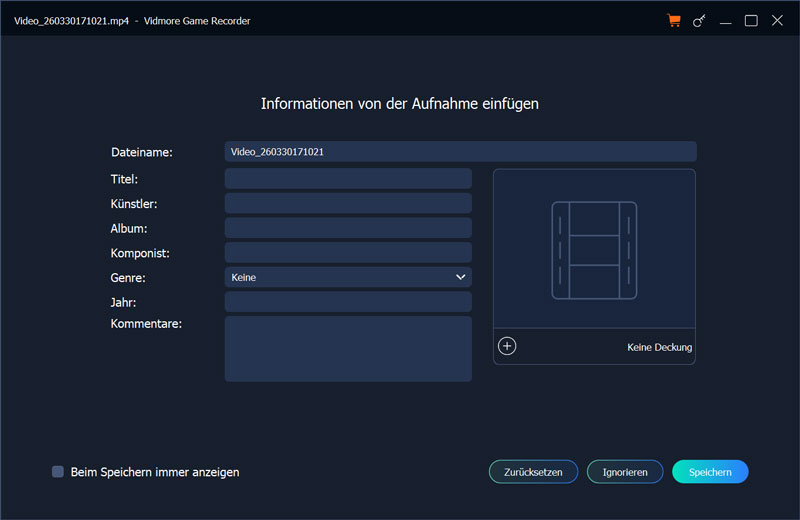Image resolution: width=800 pixels, height=520 pixels.
Task: Maximize the recorder window
Action: (x=751, y=21)
